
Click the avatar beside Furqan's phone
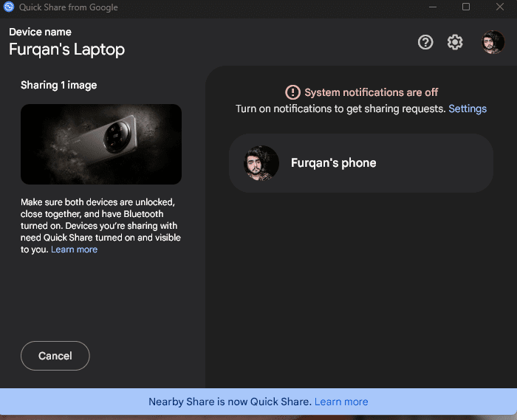(261, 163)
